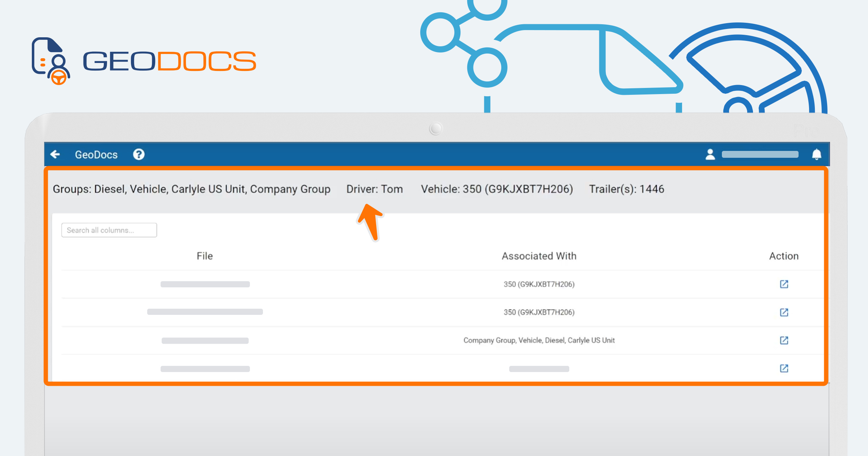This screenshot has width=868, height=456.
Task: Open the second row's external link icon
Action: [784, 312]
